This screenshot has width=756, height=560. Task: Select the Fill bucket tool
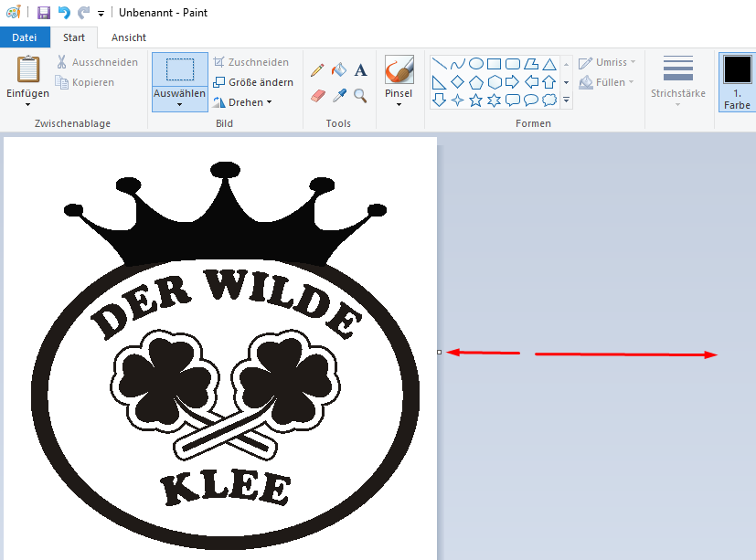[339, 69]
